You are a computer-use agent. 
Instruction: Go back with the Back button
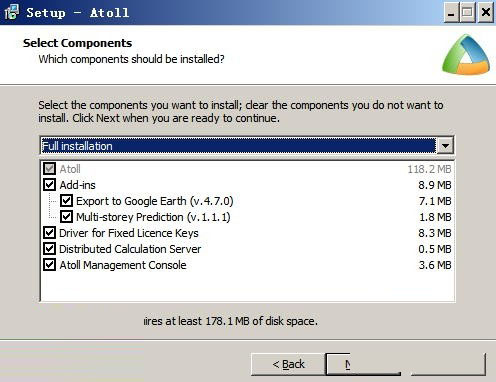click(x=288, y=364)
